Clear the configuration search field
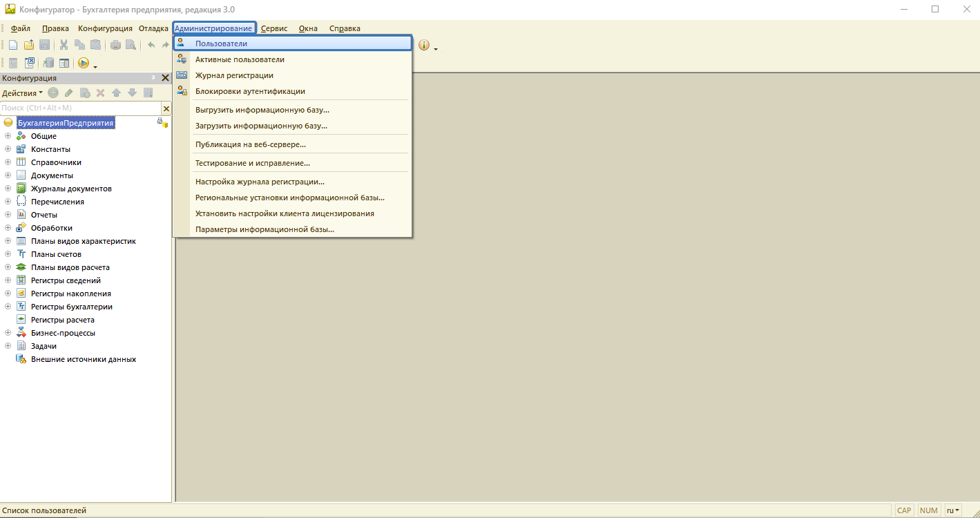The image size is (980, 518). [x=166, y=108]
